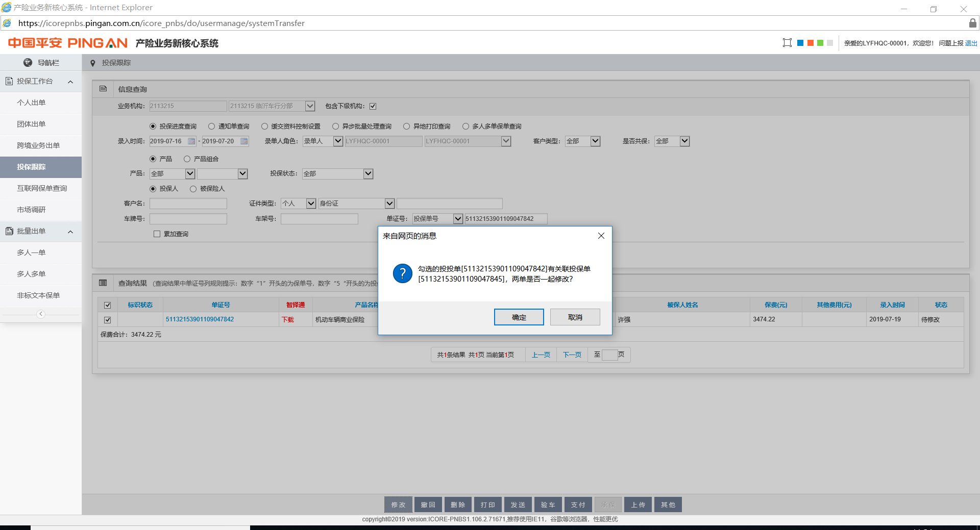This screenshot has height=530, width=980.
Task: Click the location pin icon beside 投保跟踪
Action: tap(92, 63)
